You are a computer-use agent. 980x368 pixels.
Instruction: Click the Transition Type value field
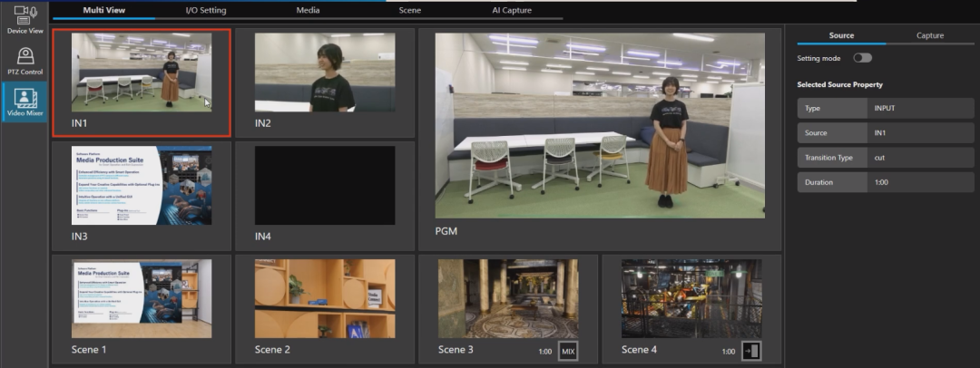tap(920, 158)
